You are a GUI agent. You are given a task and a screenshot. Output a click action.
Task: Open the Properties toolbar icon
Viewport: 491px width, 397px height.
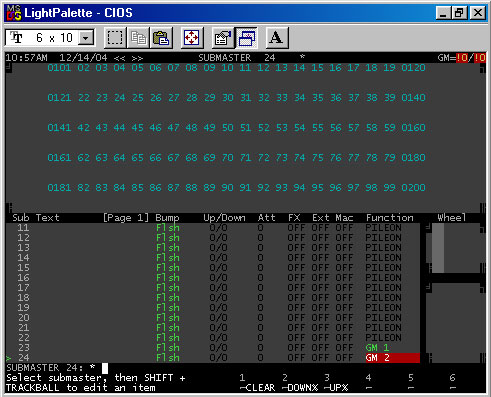[222, 38]
